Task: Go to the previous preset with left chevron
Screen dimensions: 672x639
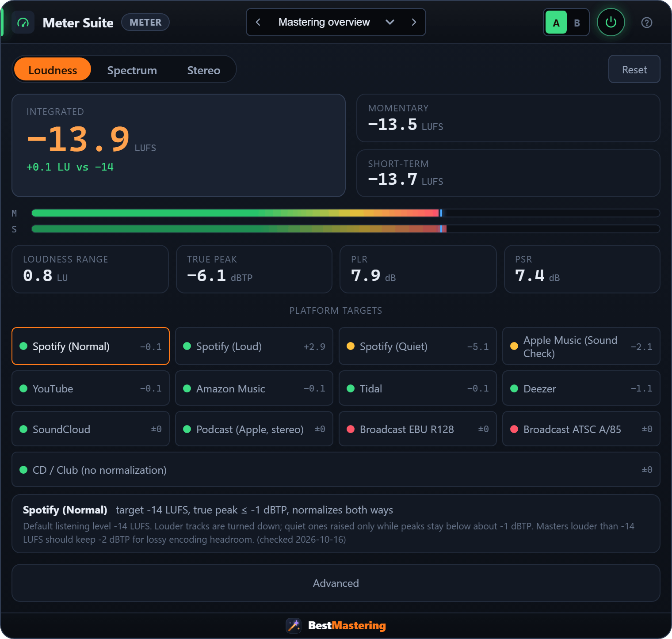Action: pyautogui.click(x=258, y=22)
